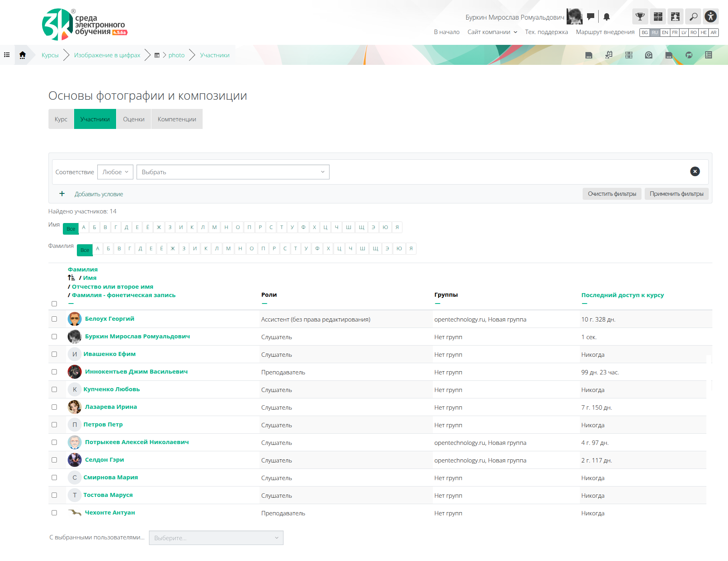
Task: Switch language to EN
Action: 665,32
